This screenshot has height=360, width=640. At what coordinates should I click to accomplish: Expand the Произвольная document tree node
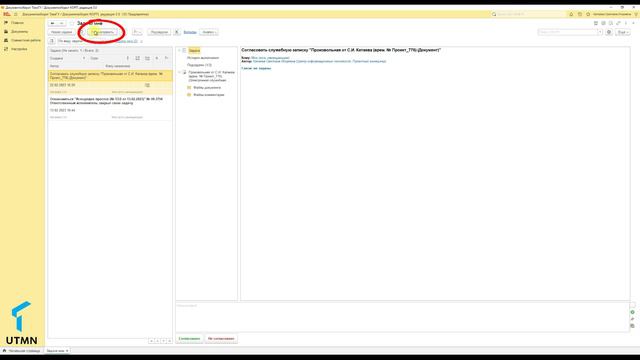click(179, 72)
